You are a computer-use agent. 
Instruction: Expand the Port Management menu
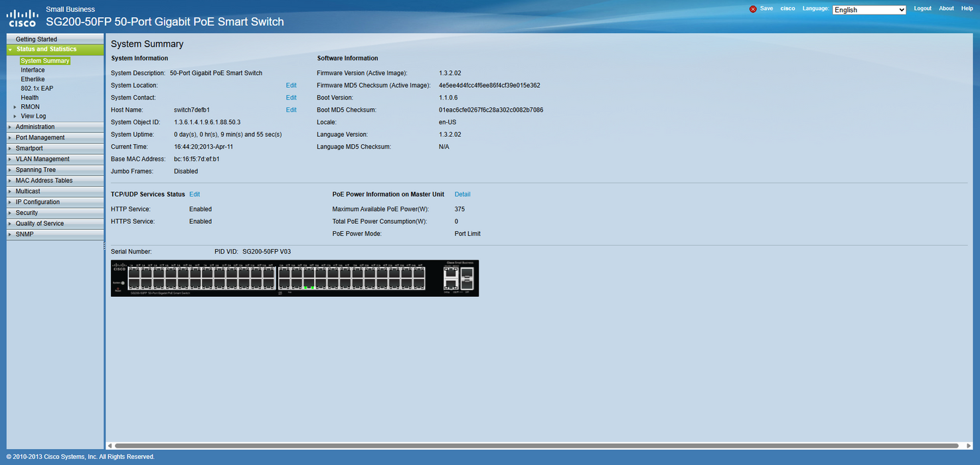click(x=55, y=138)
